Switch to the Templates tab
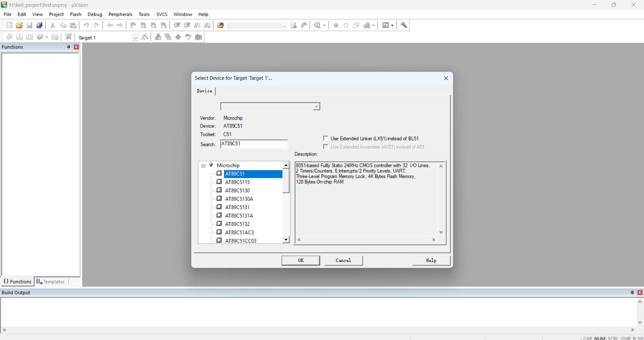The height and width of the screenshot is (340, 644). point(51,282)
